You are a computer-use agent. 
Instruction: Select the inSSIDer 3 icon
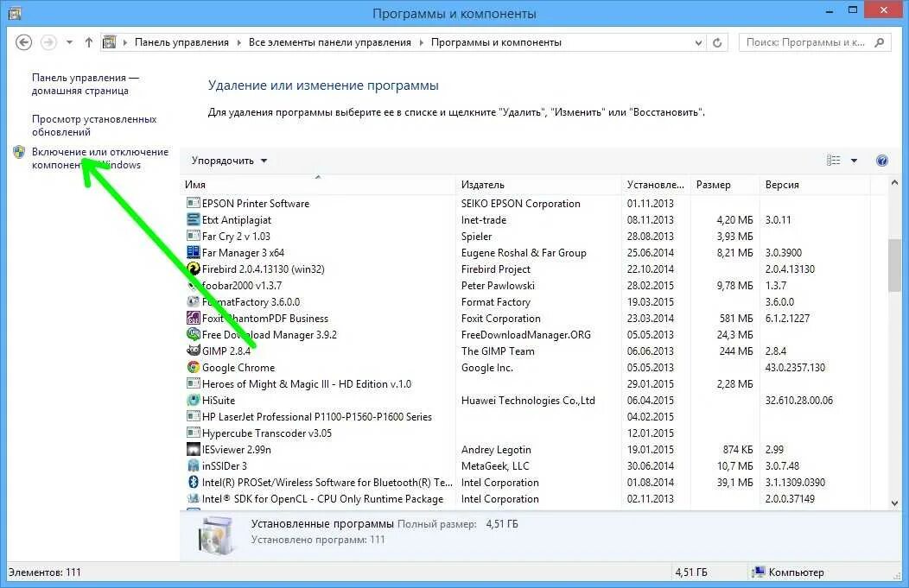pyautogui.click(x=193, y=465)
